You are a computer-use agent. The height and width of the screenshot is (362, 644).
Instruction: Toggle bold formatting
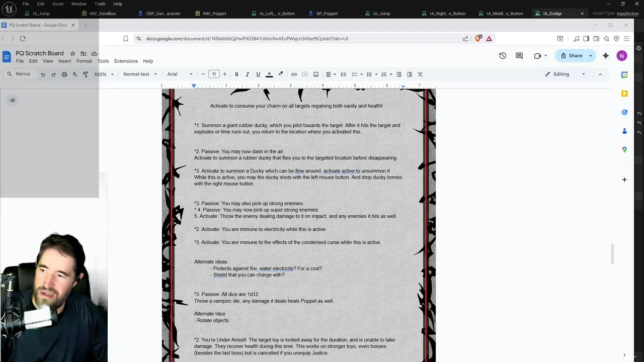click(x=236, y=74)
